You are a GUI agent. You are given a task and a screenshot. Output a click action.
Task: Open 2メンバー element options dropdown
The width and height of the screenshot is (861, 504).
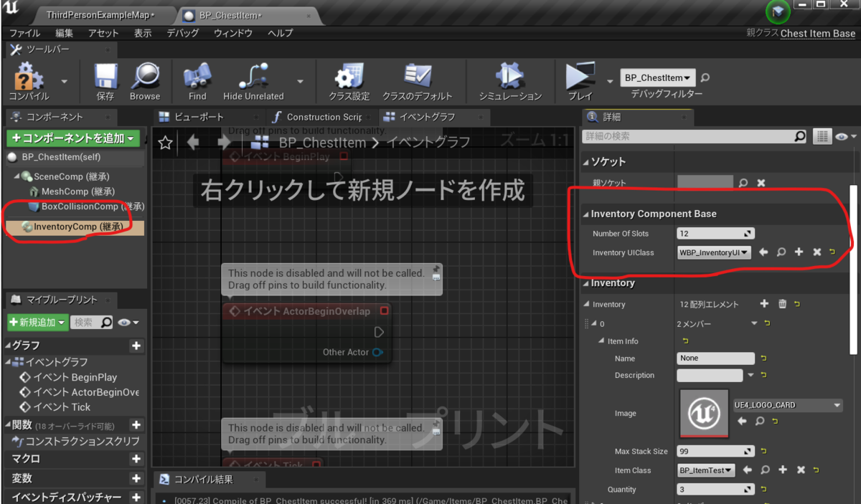(754, 323)
